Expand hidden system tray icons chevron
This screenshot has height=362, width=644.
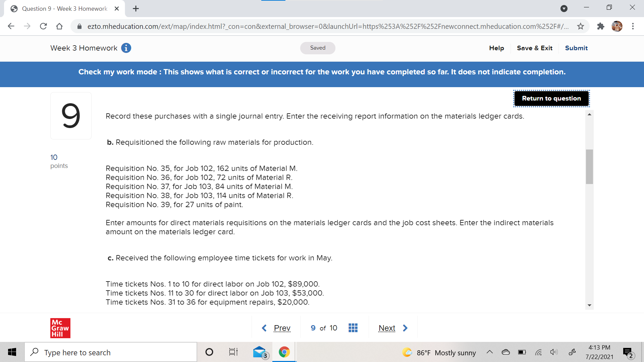(x=489, y=352)
